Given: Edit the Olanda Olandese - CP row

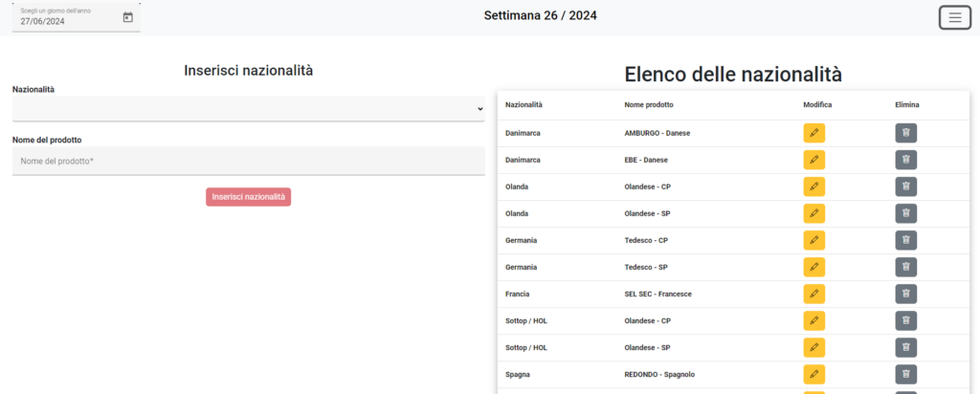Looking at the screenshot, I should pos(813,186).
